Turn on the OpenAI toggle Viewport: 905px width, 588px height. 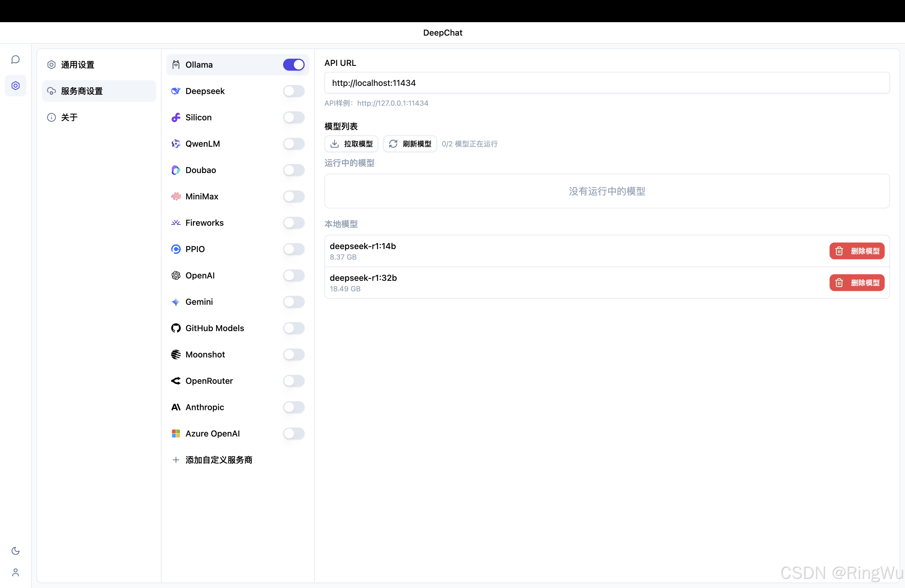click(x=294, y=275)
